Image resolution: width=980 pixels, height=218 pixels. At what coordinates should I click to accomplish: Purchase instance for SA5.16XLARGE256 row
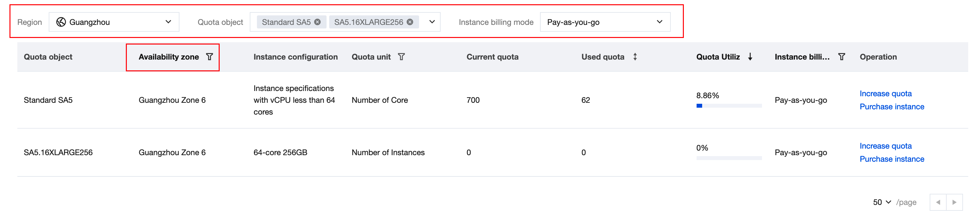(x=891, y=159)
